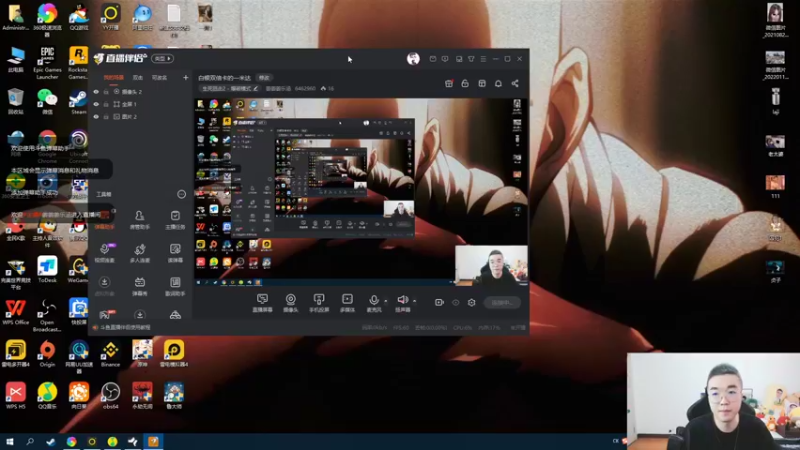Screen dimensions: 800x450
Task: Toggle the preview eye icon near settings
Action: pyautogui.click(x=456, y=303)
